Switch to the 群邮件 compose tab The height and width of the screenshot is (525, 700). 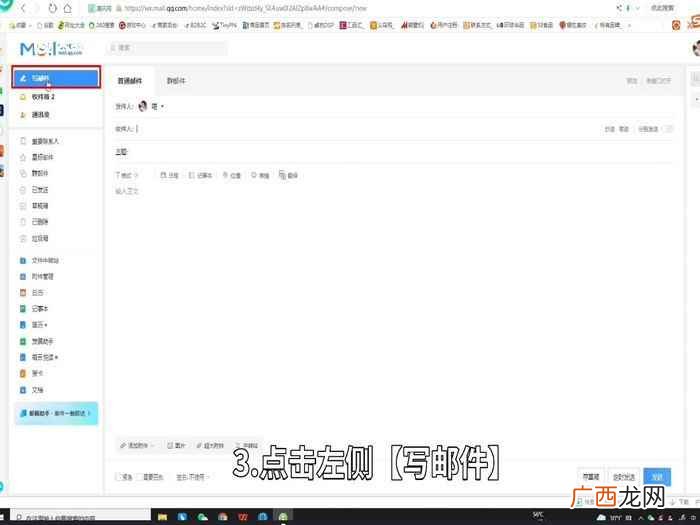click(x=176, y=81)
